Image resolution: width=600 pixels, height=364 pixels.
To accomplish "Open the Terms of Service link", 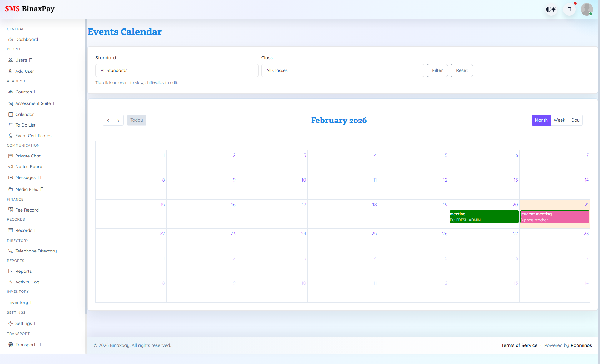I will 519,345.
